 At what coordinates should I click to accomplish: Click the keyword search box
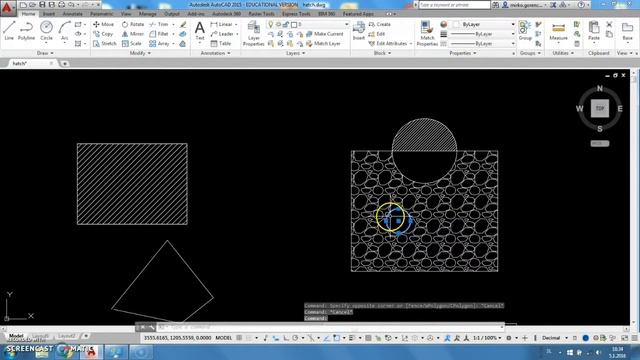(x=454, y=5)
